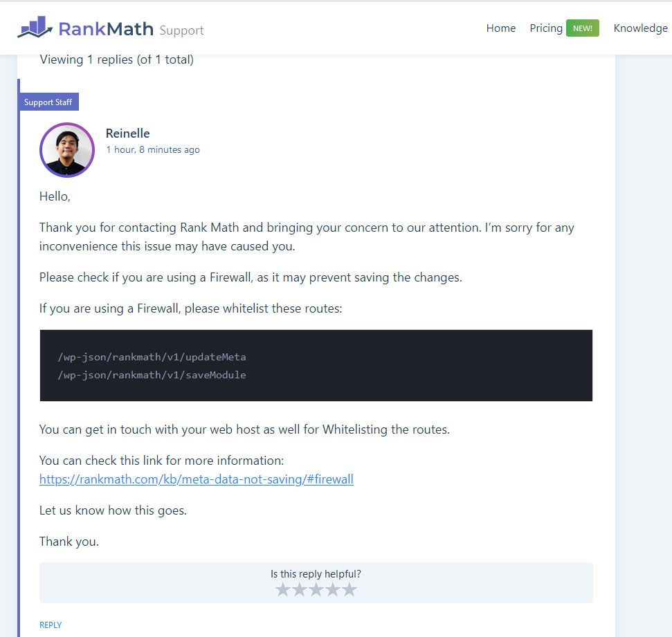Viewport: 672px width, 637px height.
Task: Go to the Pricing page
Action: 546,28
